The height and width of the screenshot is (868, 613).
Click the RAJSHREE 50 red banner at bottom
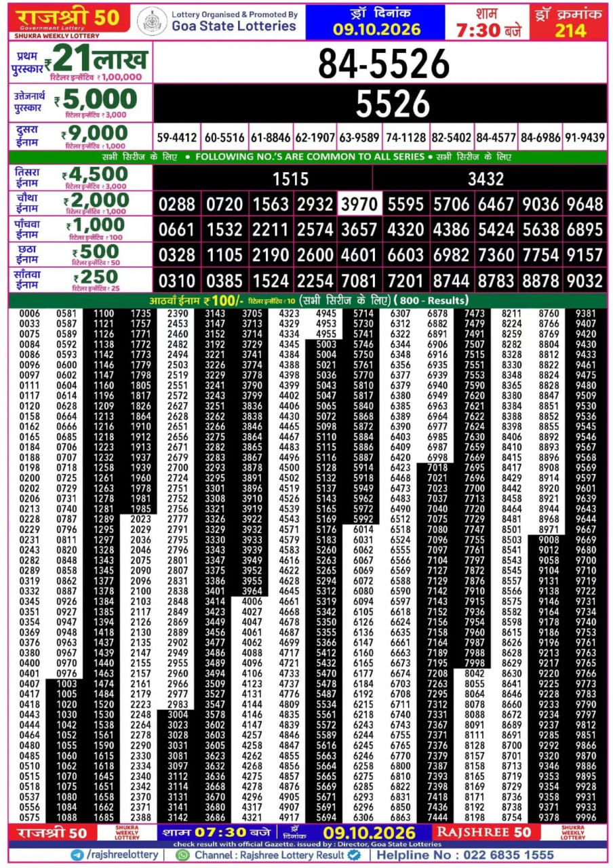[483, 832]
